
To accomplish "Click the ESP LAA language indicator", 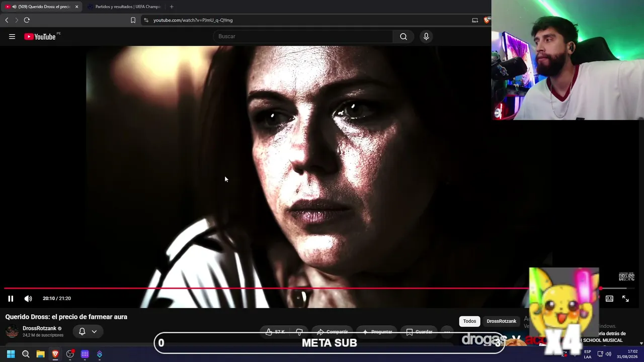I will (588, 354).
